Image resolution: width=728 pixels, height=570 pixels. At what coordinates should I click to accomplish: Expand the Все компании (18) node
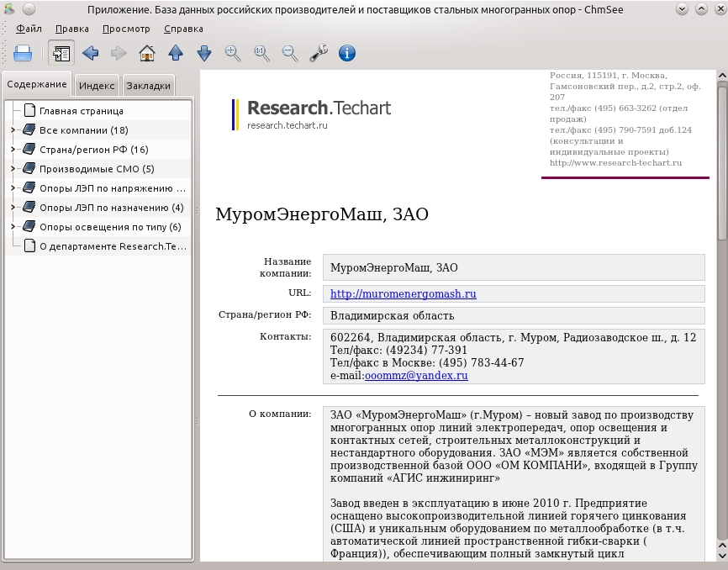click(13, 130)
